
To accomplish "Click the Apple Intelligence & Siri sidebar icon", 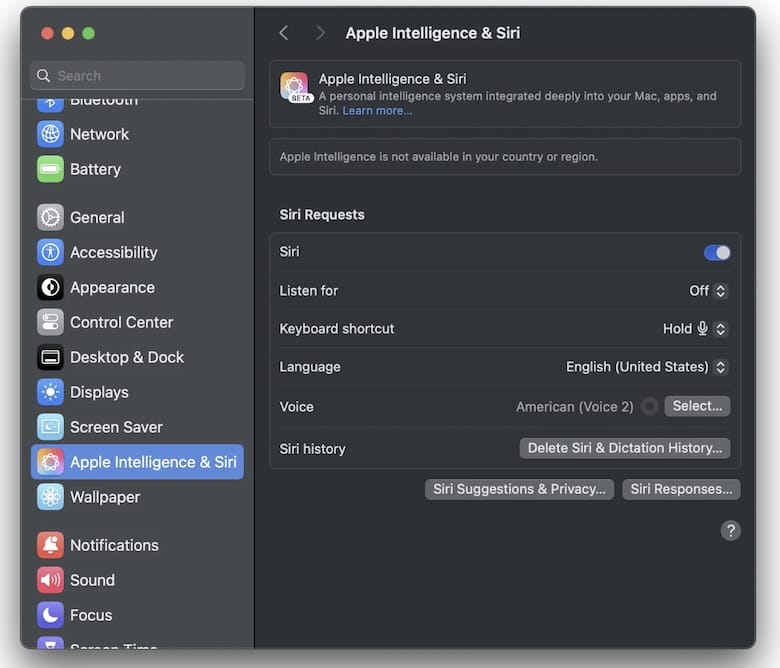I will click(50, 462).
